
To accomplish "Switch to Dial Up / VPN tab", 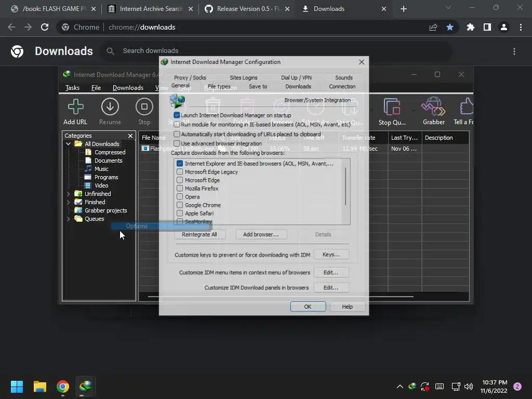I will click(x=296, y=78).
